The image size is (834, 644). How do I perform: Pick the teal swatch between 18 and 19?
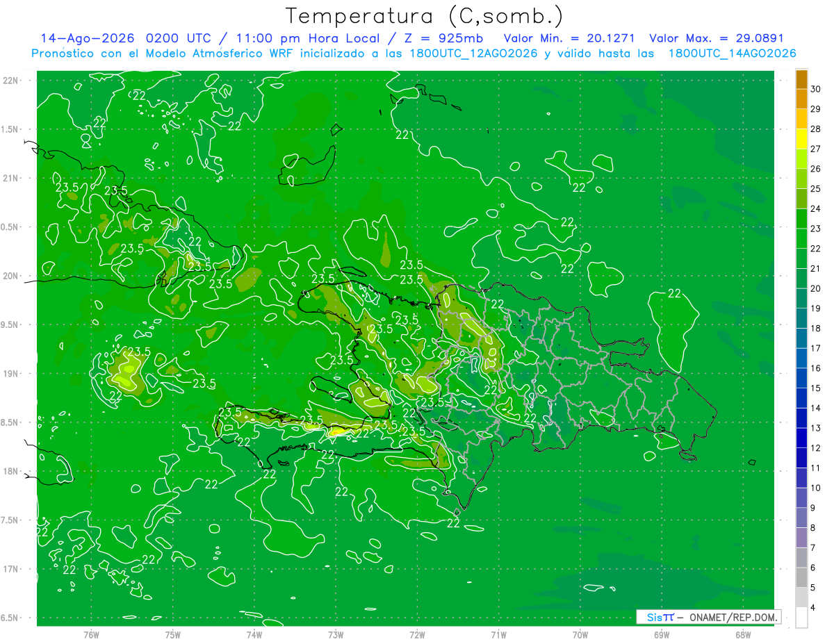coord(801,319)
